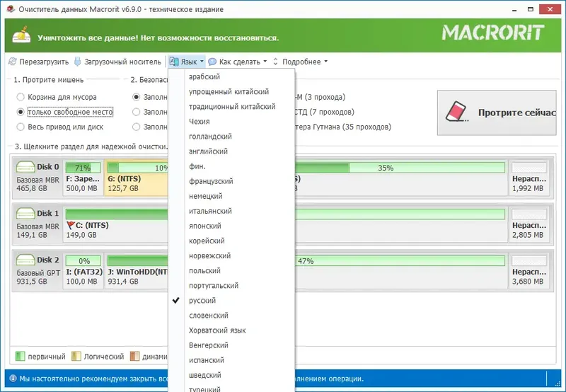Screen dimensions: 566x392
Task: Click the red flag icon on C: partition
Action: (70, 226)
